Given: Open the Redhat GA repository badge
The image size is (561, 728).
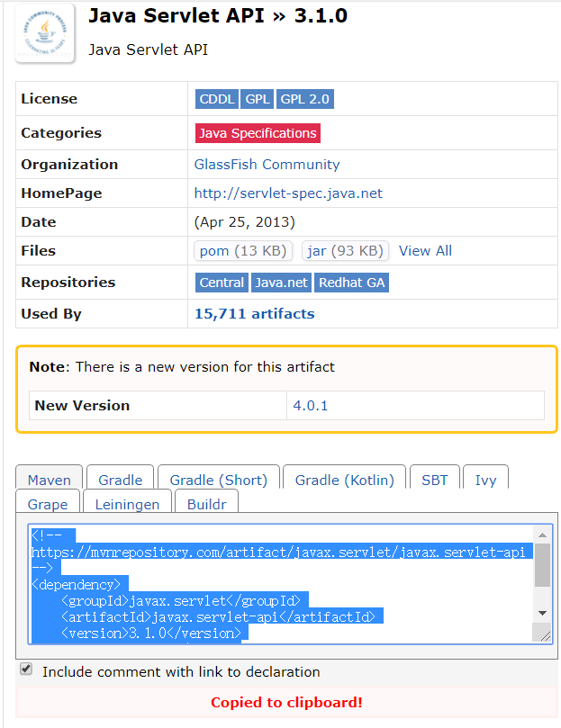Looking at the screenshot, I should [x=351, y=283].
